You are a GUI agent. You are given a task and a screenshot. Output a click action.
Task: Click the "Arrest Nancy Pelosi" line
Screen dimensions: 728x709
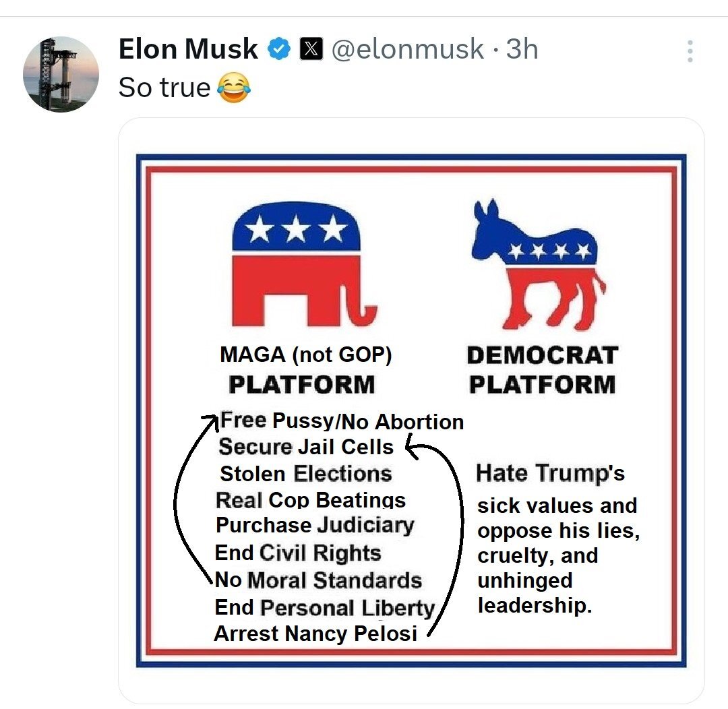(x=315, y=634)
